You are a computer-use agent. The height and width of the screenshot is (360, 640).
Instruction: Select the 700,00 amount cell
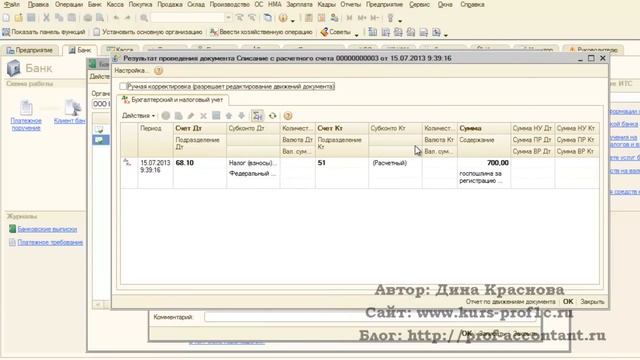click(x=484, y=163)
